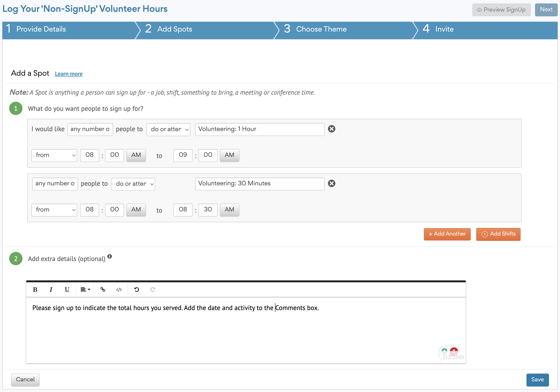This screenshot has height=392, width=560.
Task: Save the spot settings
Action: [x=538, y=380]
